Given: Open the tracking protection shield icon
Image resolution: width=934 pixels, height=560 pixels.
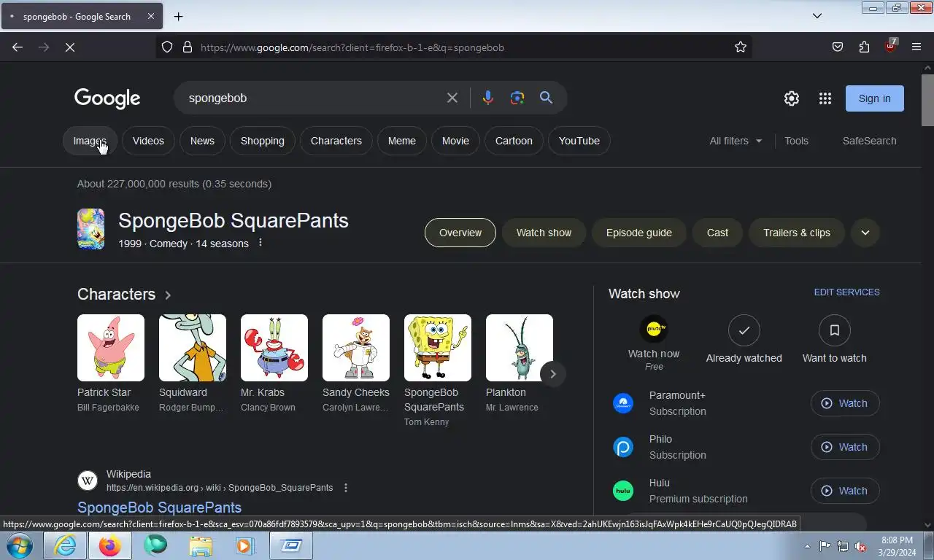Looking at the screenshot, I should pos(167,47).
